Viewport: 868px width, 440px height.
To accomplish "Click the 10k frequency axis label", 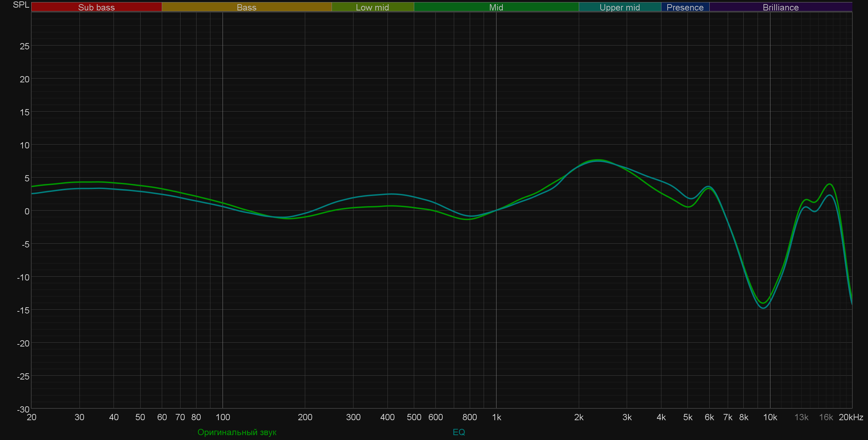I will click(x=770, y=417).
